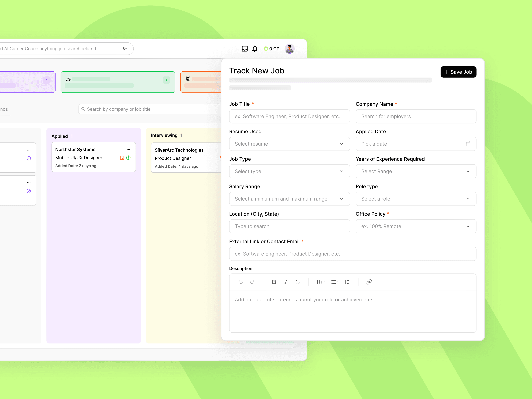Open the H1 heading style dropdown
The image size is (532, 399).
tap(321, 282)
